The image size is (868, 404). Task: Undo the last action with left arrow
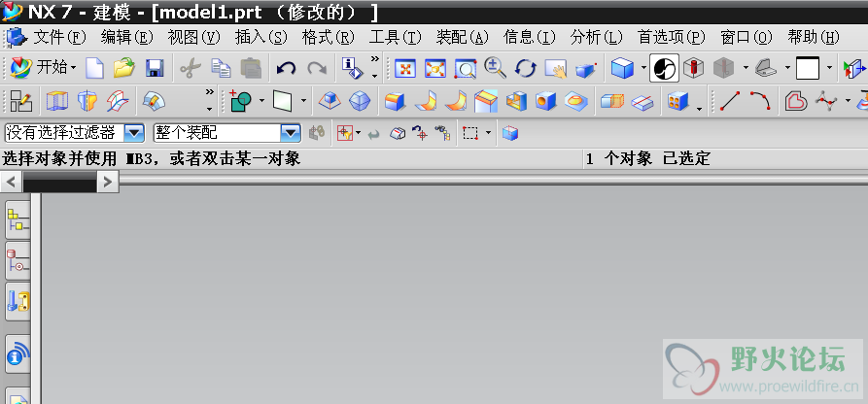286,69
